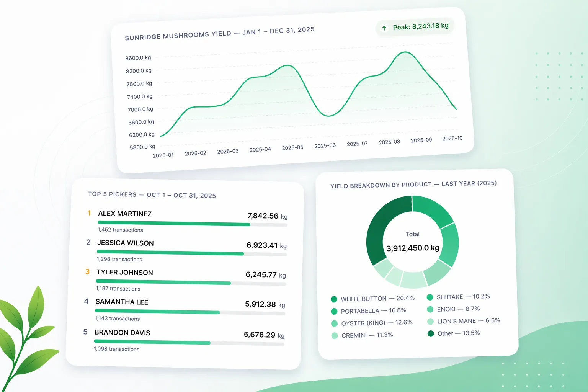Click the Other legend color dot
Screen dimensions: 588x392
(431, 334)
